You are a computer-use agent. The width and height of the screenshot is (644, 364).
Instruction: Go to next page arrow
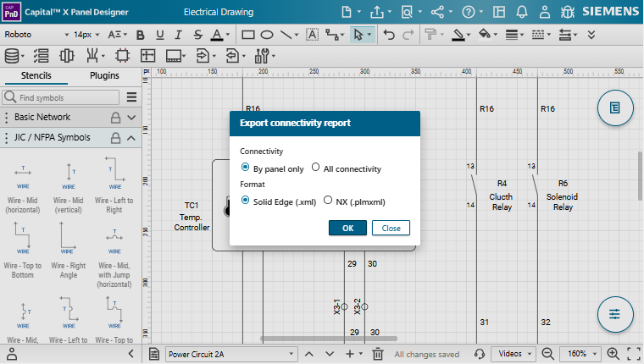click(x=330, y=354)
